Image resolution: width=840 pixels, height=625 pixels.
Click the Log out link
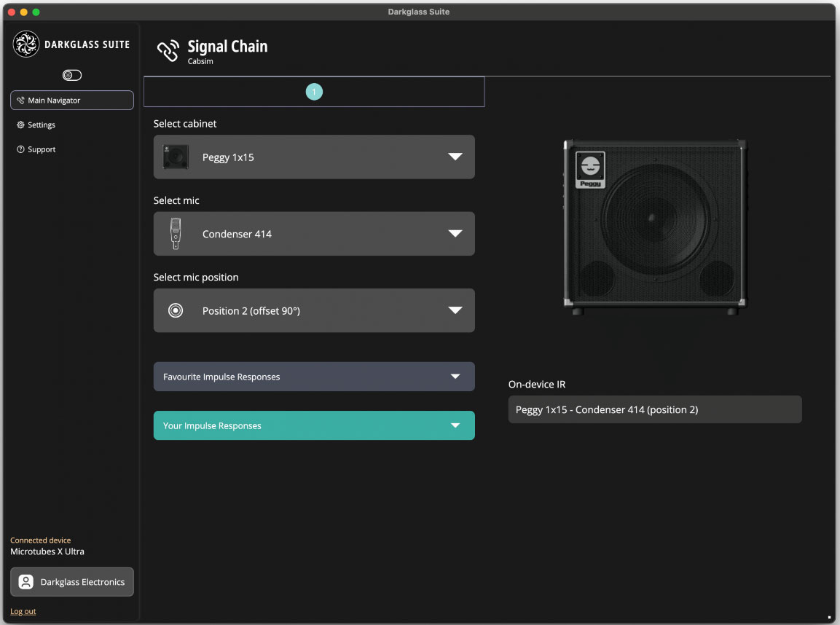[x=23, y=611]
